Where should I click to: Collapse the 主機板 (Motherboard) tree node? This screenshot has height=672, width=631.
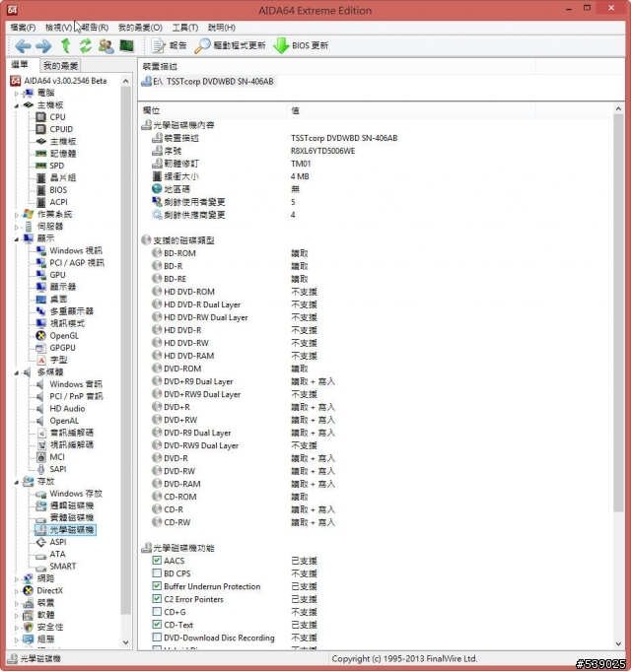click(x=17, y=105)
